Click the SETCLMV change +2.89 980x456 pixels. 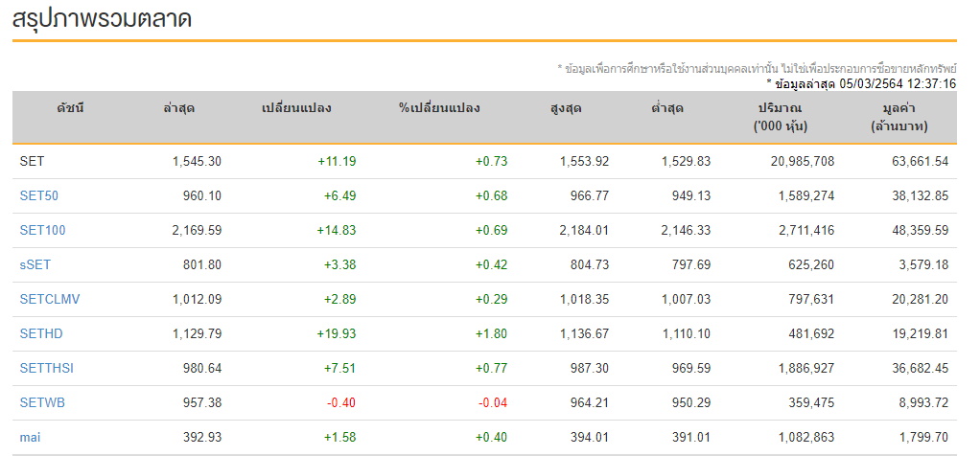(340, 299)
